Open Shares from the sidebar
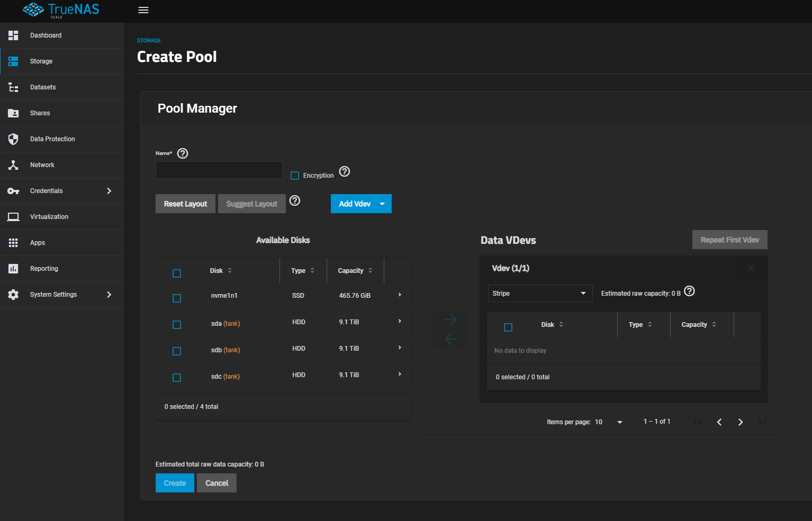Image resolution: width=812 pixels, height=521 pixels. [x=62, y=113]
